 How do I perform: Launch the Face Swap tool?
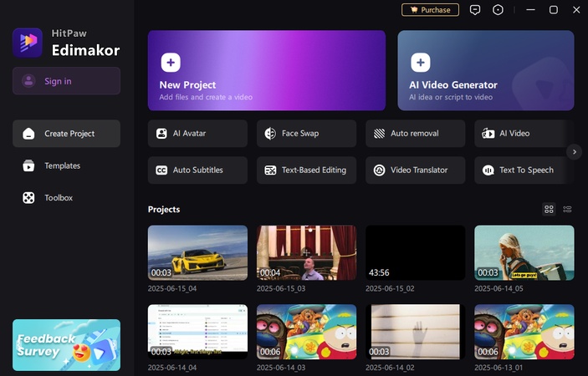click(306, 133)
